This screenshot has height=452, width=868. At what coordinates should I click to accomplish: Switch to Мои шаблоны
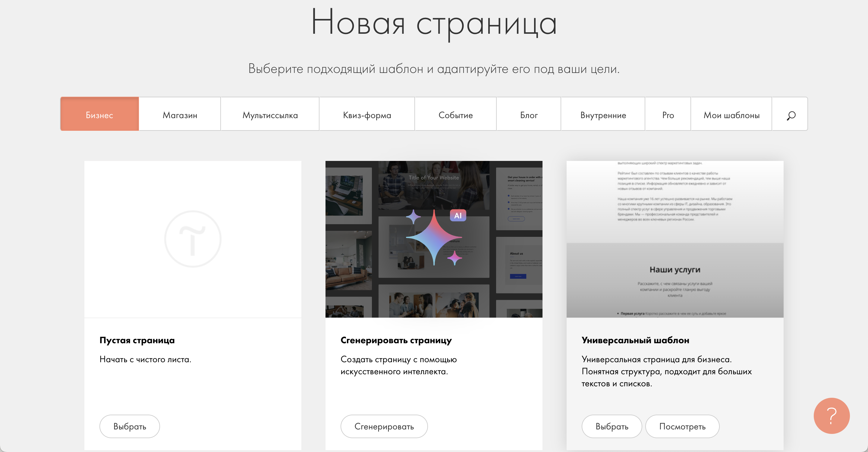click(731, 115)
